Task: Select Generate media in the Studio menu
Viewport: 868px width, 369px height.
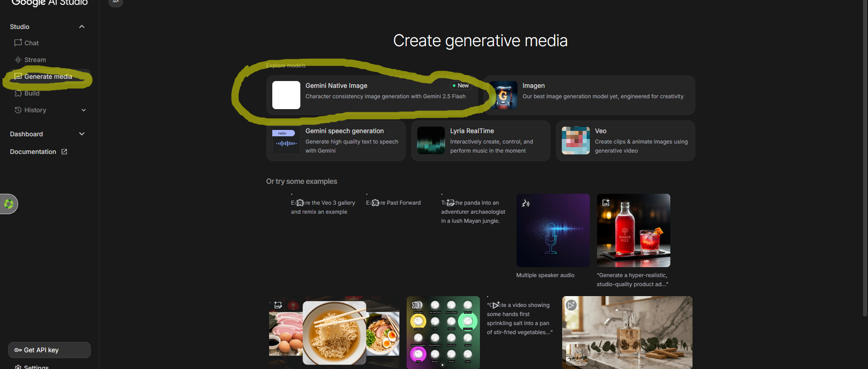Action: coord(49,77)
